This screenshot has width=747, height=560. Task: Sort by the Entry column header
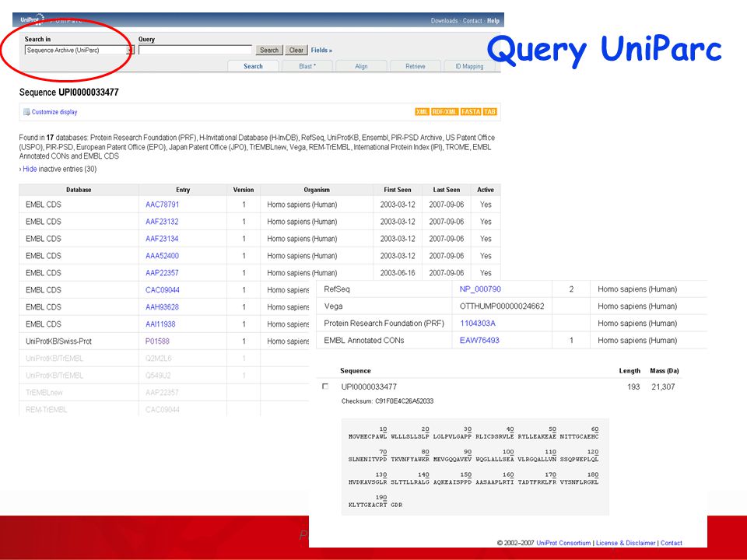click(x=183, y=190)
